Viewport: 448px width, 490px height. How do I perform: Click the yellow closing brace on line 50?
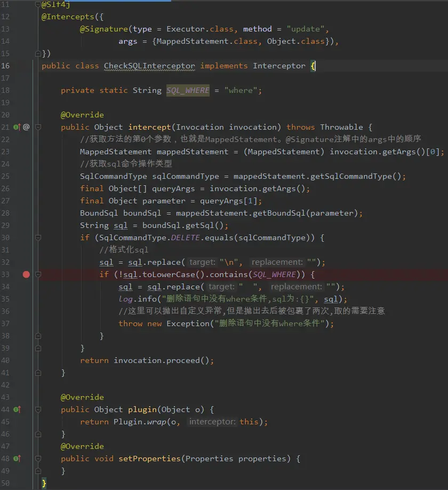[44, 483]
